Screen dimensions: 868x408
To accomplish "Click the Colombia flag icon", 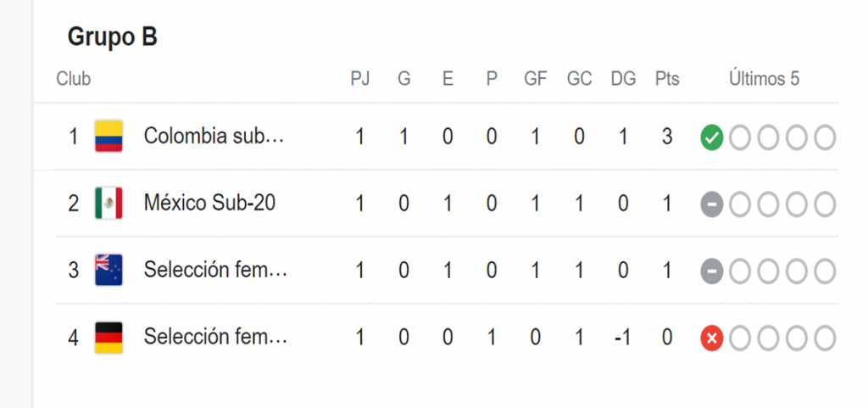I will (108, 137).
